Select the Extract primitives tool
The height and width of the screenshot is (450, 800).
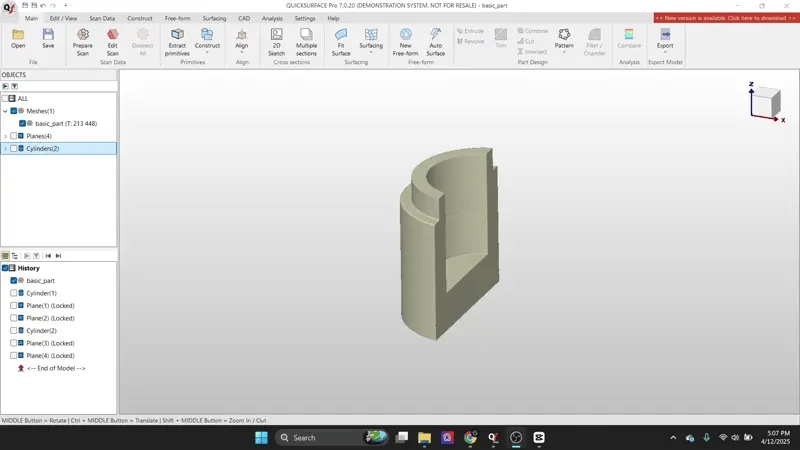(177, 40)
